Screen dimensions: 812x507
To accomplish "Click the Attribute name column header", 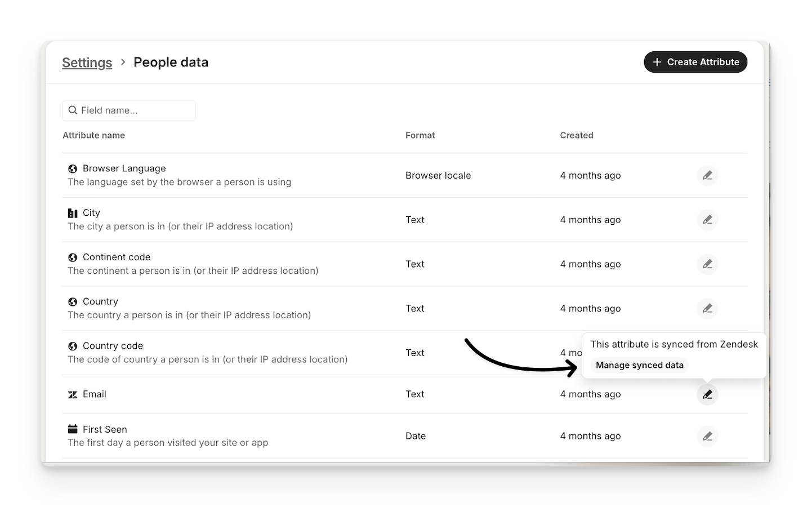I will [93, 135].
